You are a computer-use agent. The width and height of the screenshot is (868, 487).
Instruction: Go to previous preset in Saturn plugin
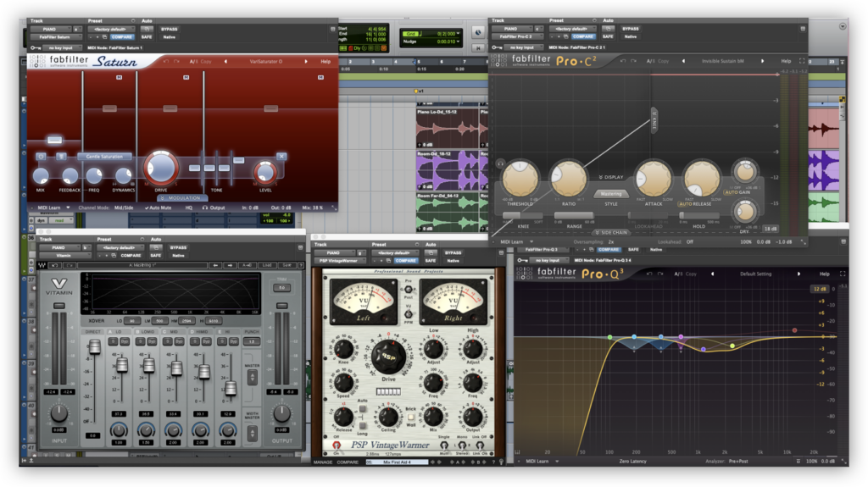[225, 62]
